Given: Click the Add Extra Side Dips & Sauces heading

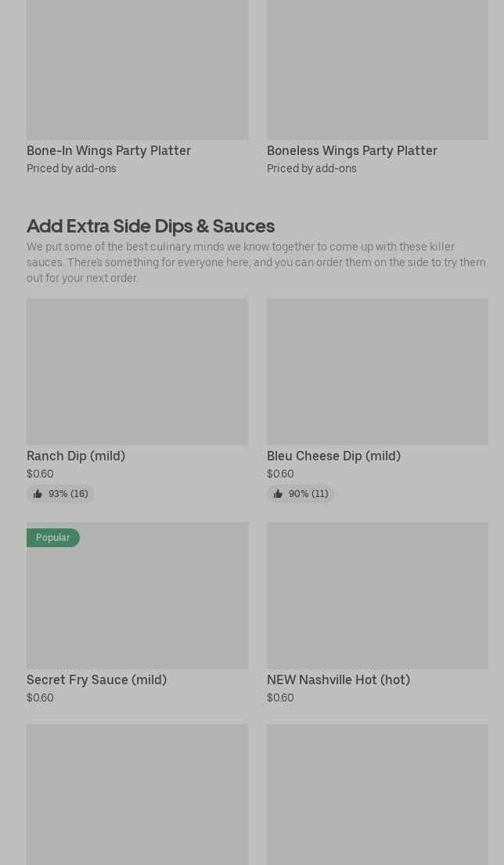Looking at the screenshot, I should pos(150,225).
